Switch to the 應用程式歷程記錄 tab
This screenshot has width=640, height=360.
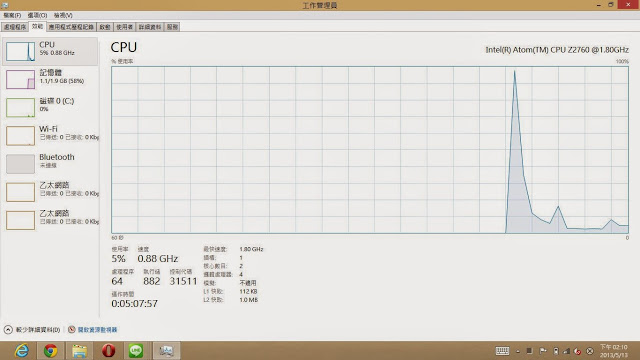[71, 27]
